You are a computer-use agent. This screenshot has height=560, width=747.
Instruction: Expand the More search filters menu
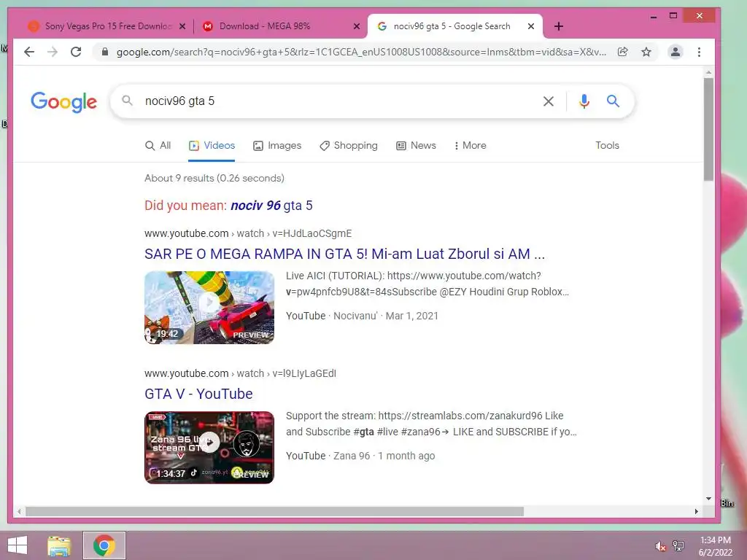[471, 145]
